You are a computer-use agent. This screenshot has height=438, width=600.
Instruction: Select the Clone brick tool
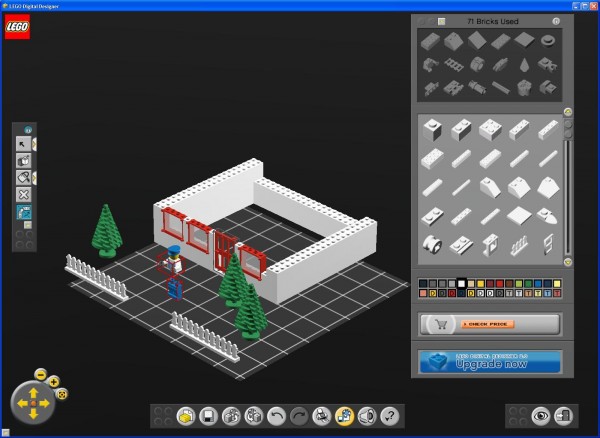coord(23,161)
